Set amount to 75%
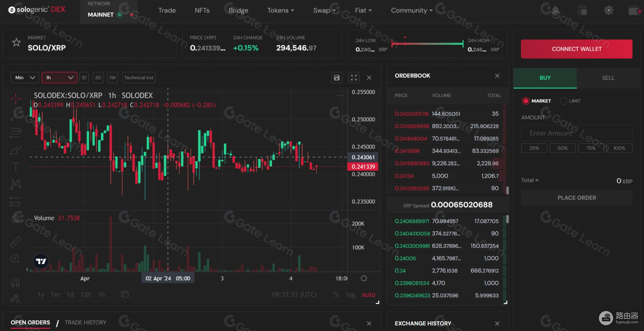This screenshot has height=331, width=644. pyautogui.click(x=591, y=148)
